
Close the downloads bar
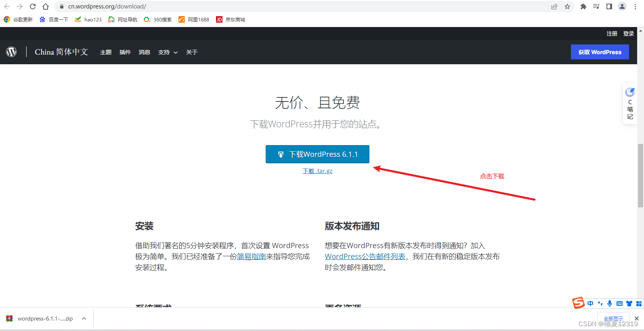[x=637, y=318]
